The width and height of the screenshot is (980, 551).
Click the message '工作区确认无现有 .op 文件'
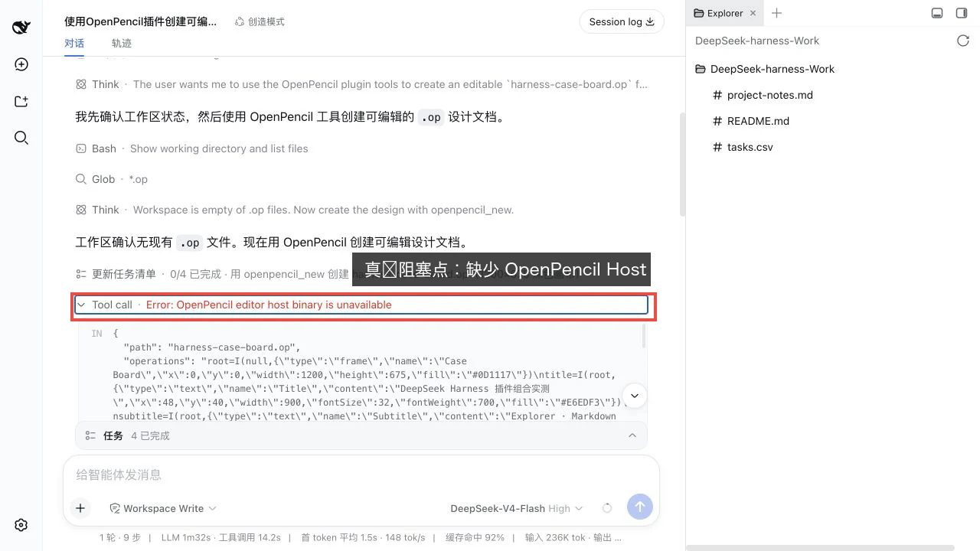(272, 243)
